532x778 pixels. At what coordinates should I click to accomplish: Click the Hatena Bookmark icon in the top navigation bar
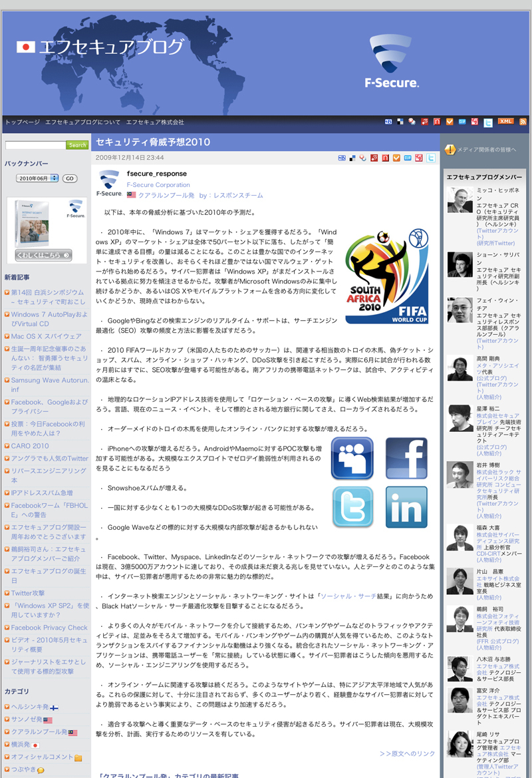[x=388, y=122]
